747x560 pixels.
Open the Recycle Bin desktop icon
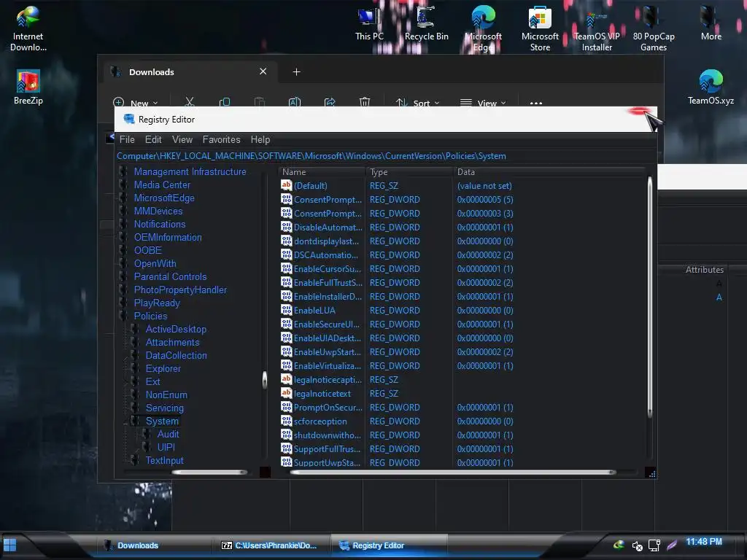(426, 24)
